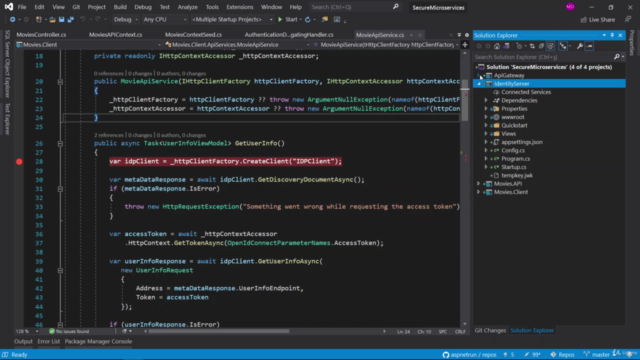Toggle the View Class Diagram nesting button

563,46
